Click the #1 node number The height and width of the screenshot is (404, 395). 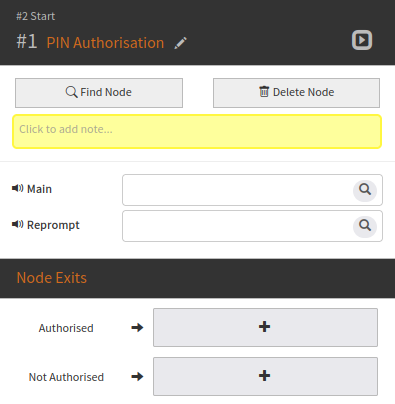click(x=27, y=42)
